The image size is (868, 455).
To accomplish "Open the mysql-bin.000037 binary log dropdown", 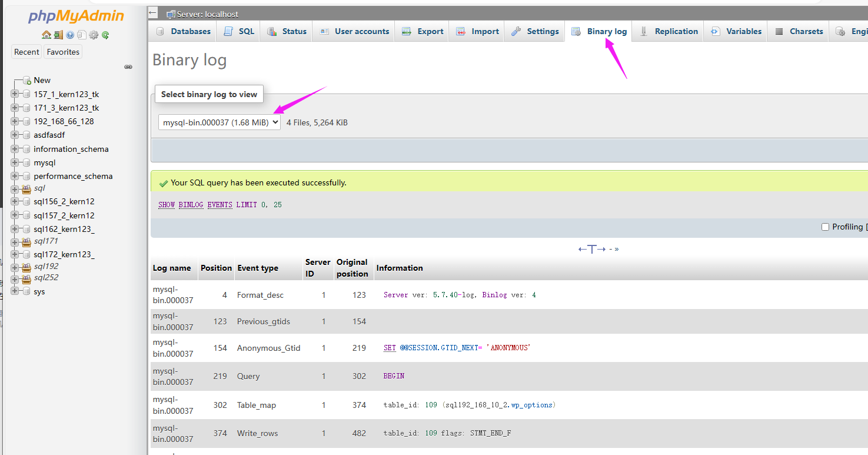I will pyautogui.click(x=220, y=122).
